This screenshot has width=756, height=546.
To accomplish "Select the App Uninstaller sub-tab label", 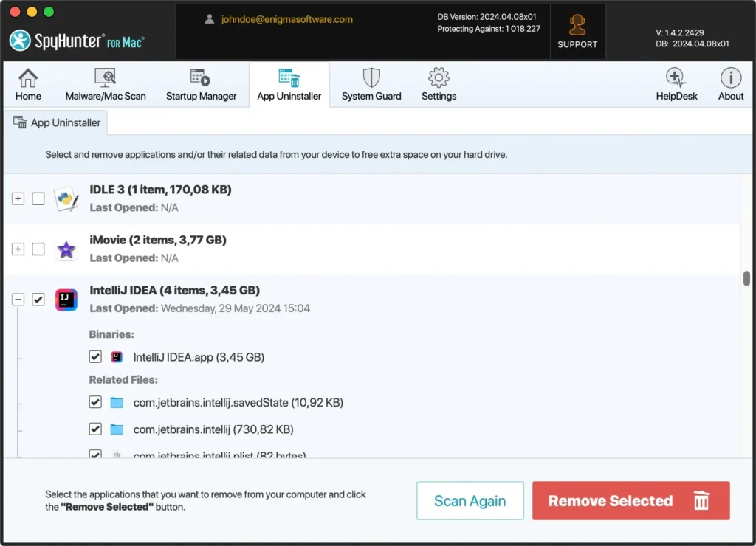I will (x=66, y=123).
